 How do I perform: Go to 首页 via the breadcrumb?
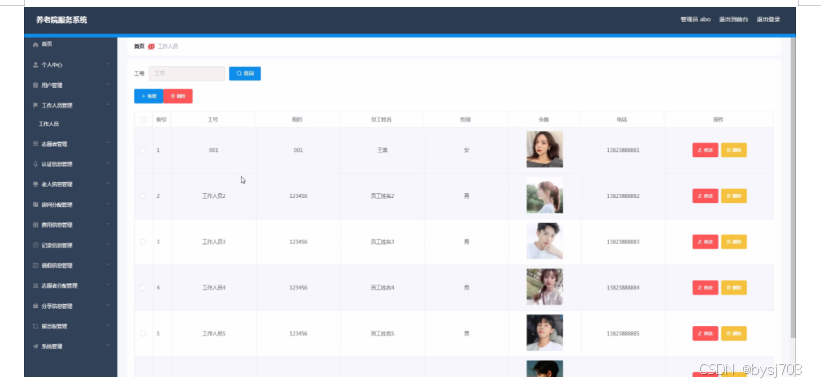click(x=139, y=47)
